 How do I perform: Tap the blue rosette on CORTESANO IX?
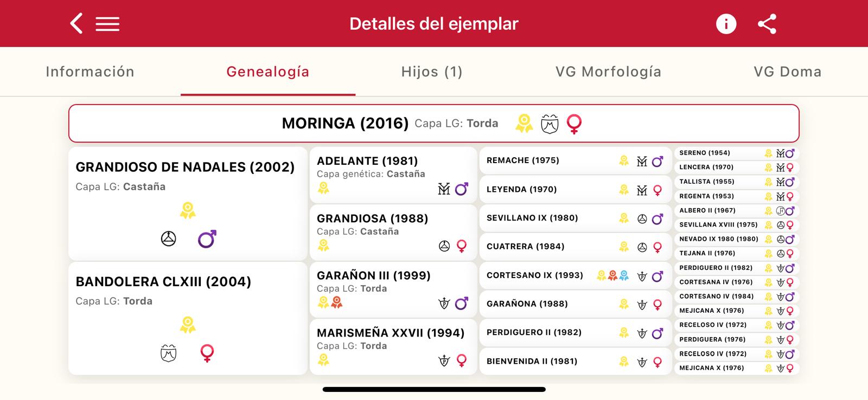(x=624, y=275)
